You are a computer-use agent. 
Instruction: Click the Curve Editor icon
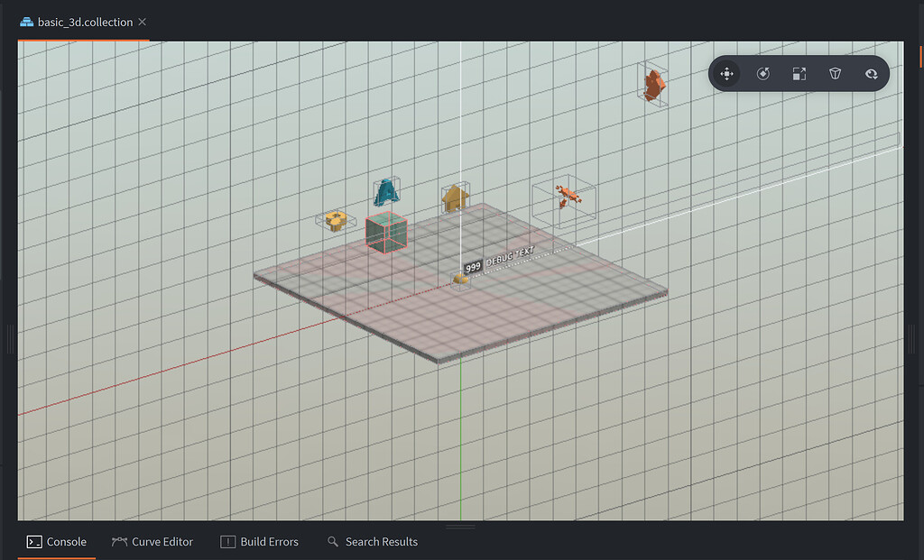pyautogui.click(x=122, y=541)
